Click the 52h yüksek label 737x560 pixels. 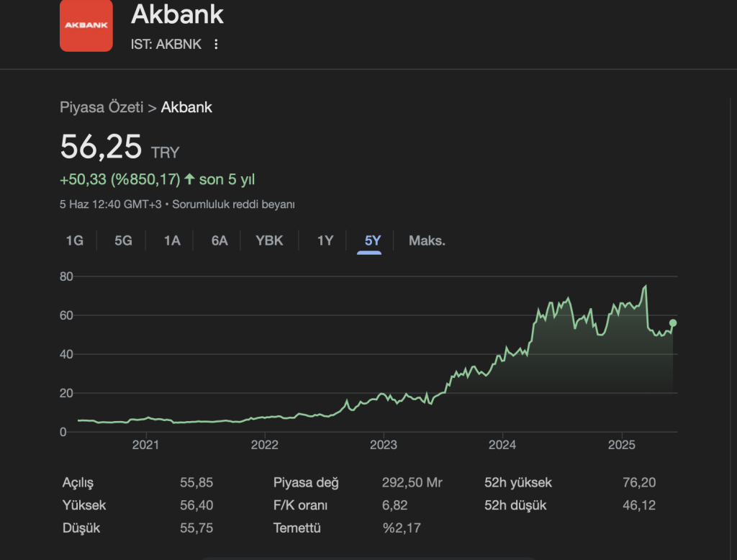[518, 483]
